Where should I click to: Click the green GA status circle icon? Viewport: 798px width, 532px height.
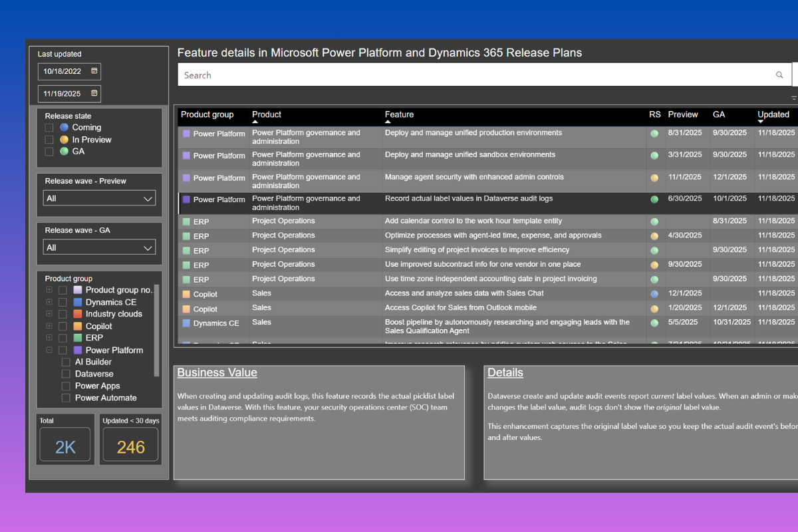[x=64, y=152]
